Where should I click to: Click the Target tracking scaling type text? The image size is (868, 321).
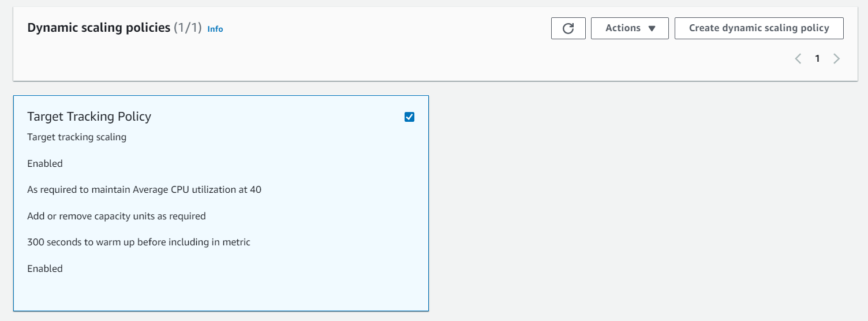point(77,137)
